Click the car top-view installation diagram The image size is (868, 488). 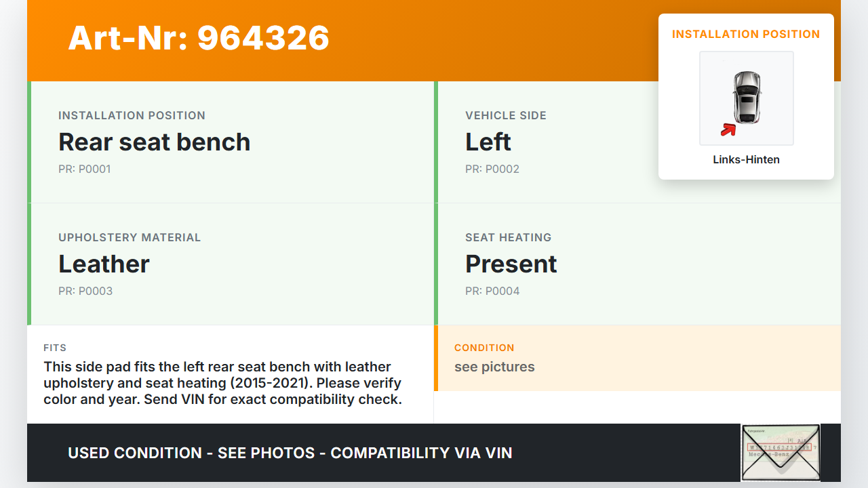(x=746, y=98)
